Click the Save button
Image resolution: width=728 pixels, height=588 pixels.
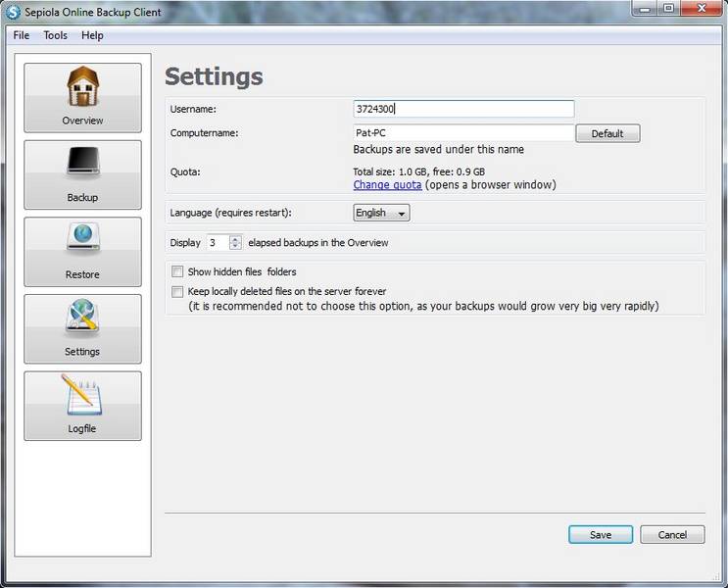[x=601, y=534]
